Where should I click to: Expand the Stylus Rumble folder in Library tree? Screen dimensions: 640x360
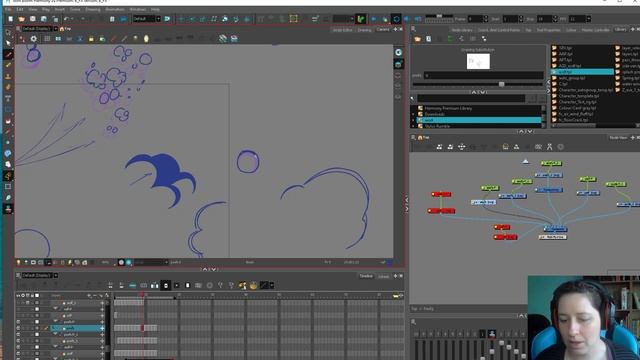pos(413,126)
